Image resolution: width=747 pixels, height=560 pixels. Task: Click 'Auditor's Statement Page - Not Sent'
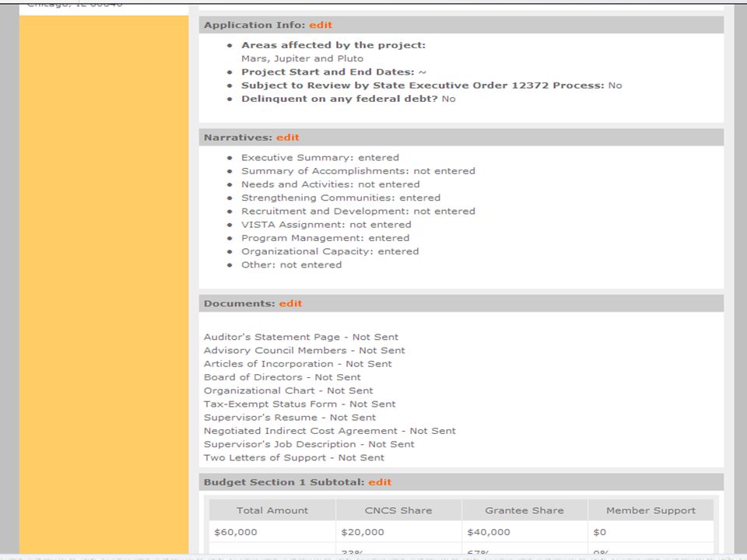pyautogui.click(x=301, y=337)
